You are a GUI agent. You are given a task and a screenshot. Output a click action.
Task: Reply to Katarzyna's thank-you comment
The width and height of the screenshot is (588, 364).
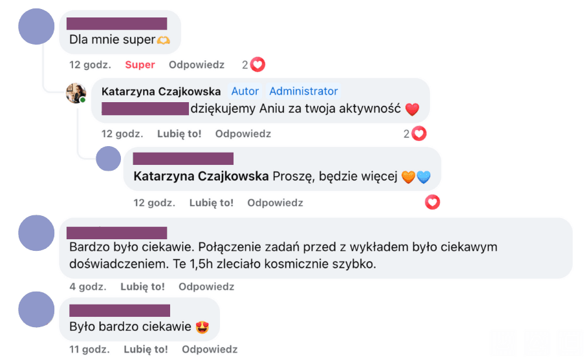click(243, 133)
